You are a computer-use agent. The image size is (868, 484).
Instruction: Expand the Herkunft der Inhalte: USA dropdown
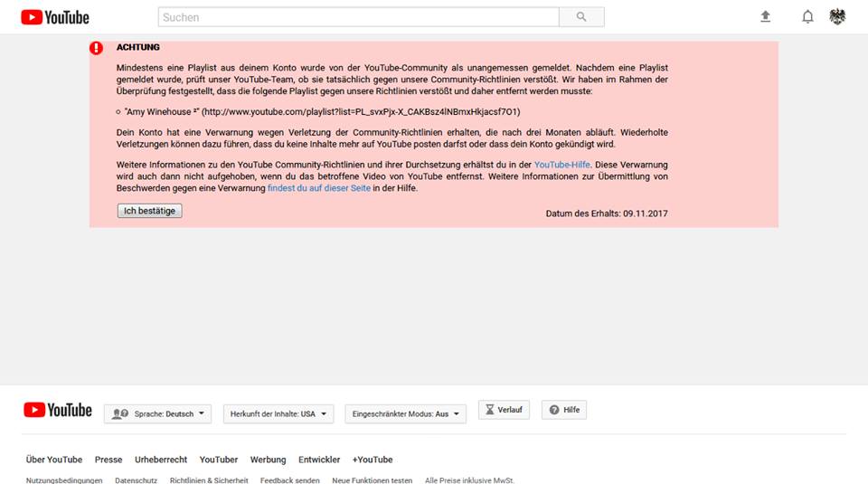coord(278,413)
